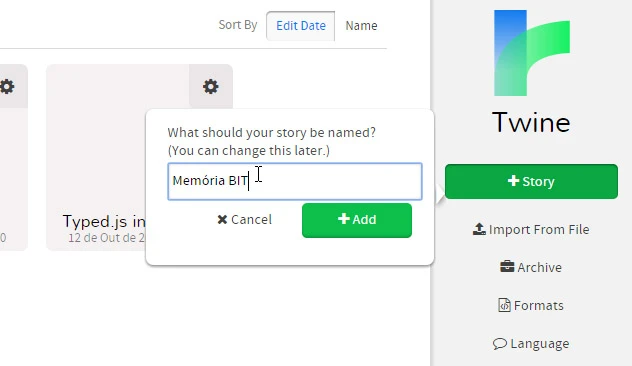This screenshot has height=366, width=632.
Task: Open gear menu on leftmost story card
Action: coord(7,86)
